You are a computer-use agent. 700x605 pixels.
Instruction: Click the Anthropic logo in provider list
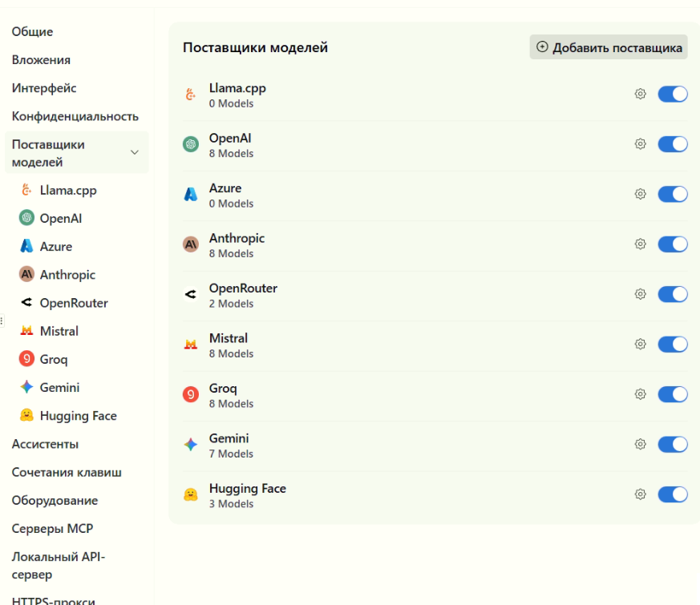click(x=191, y=244)
